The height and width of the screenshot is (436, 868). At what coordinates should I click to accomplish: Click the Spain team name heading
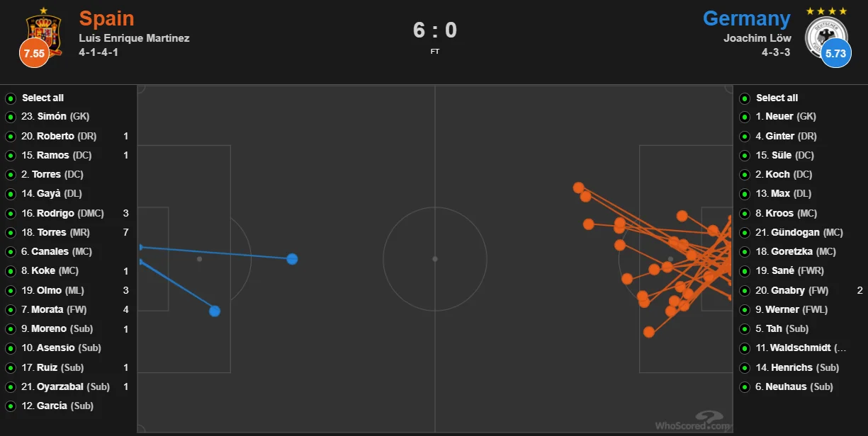pos(106,18)
